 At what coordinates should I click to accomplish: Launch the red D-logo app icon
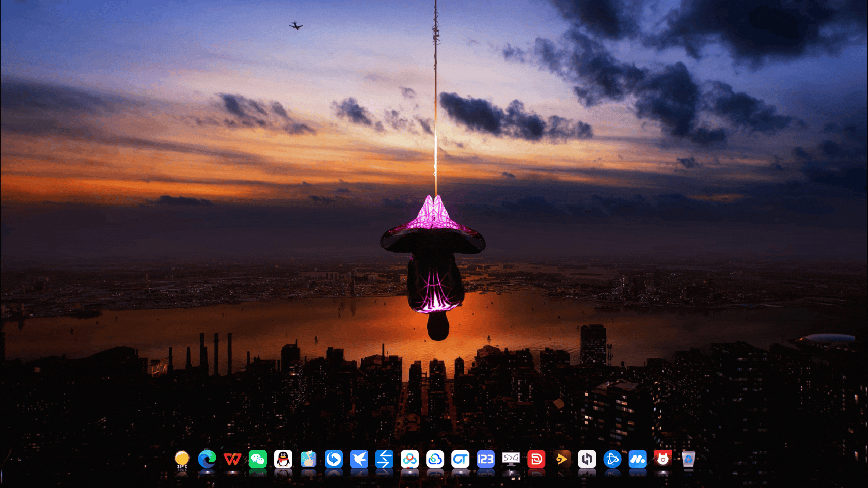(536, 459)
